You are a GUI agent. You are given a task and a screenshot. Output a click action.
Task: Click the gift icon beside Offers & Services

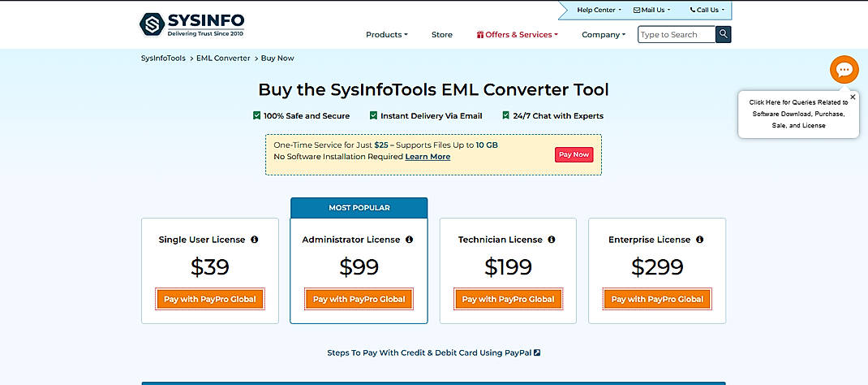pos(480,34)
